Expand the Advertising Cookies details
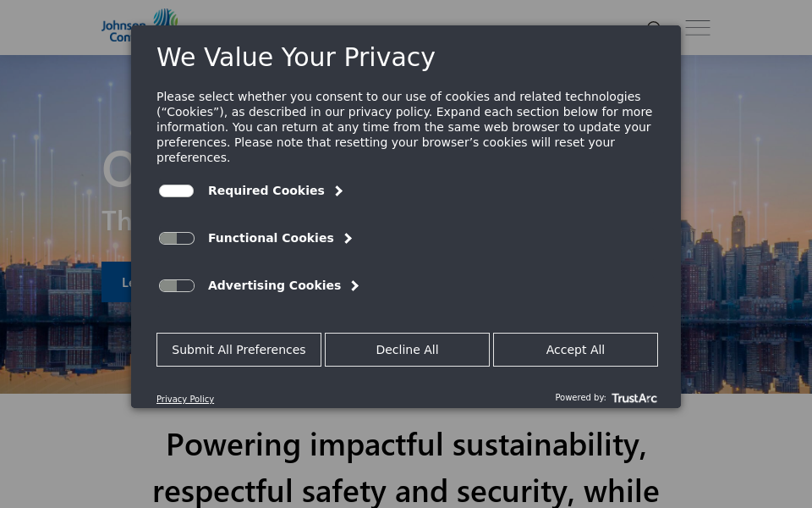Screen dimensions: 812x508 [354, 285]
